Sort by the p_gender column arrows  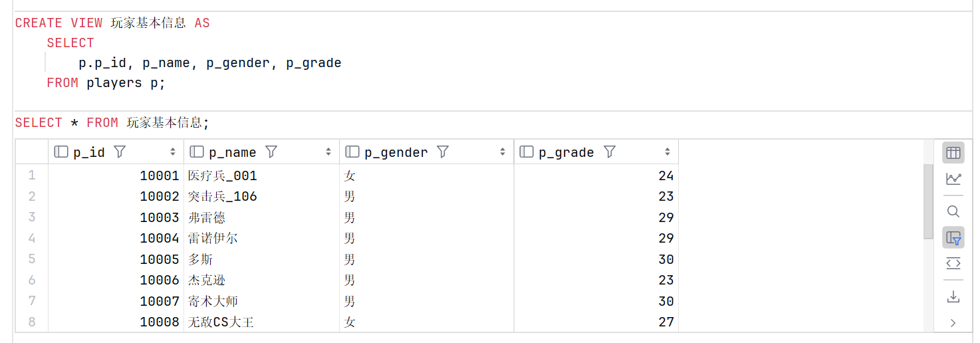[x=503, y=152]
